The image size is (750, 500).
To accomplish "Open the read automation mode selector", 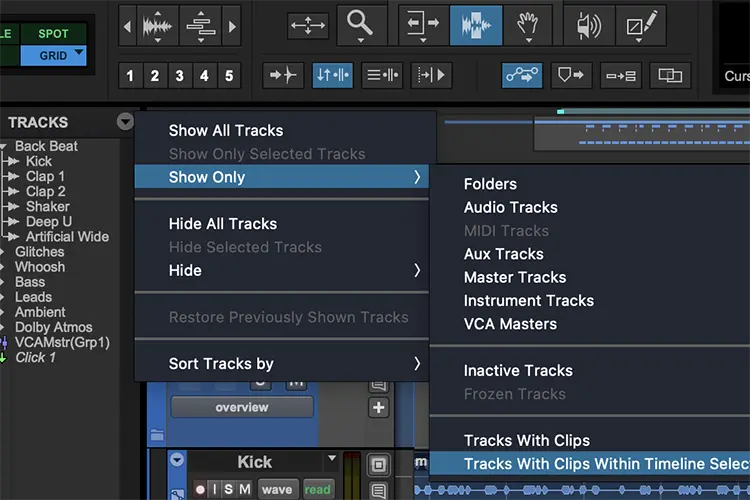I will (318, 489).
